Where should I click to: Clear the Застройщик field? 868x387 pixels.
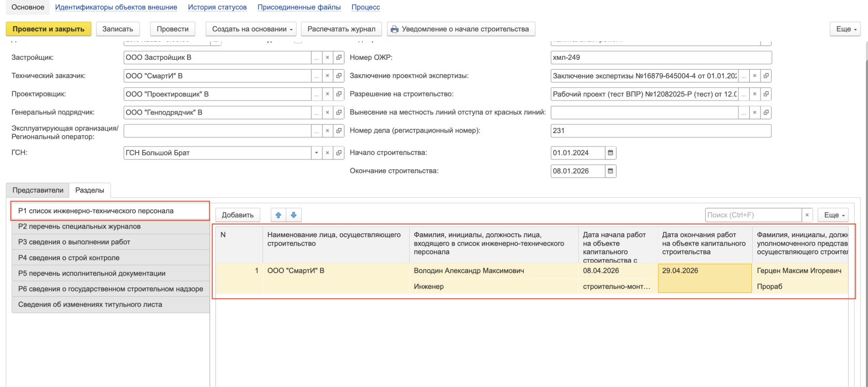coord(328,58)
